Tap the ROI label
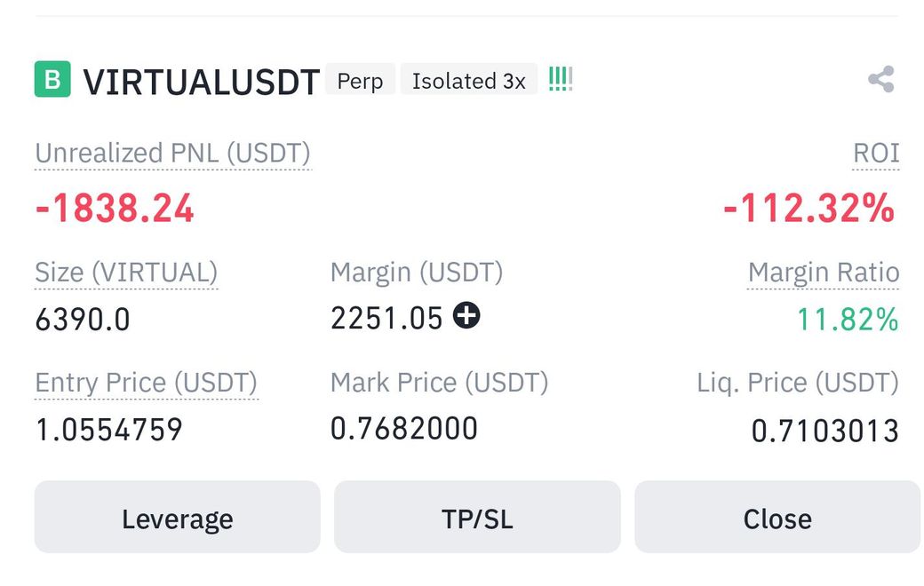The width and height of the screenshot is (924, 586). coord(876,153)
